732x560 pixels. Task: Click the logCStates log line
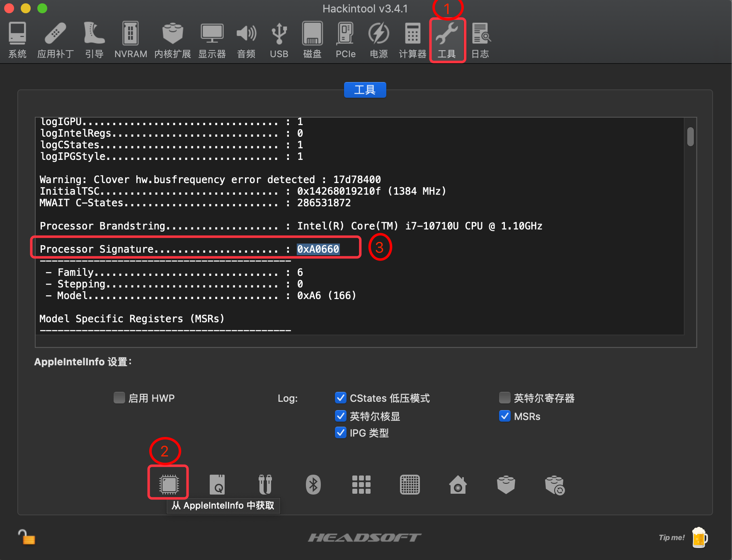[x=172, y=145]
